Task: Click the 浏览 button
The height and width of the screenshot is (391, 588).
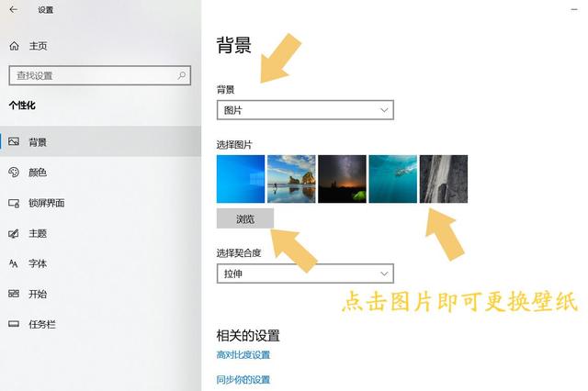Action: pos(245,218)
